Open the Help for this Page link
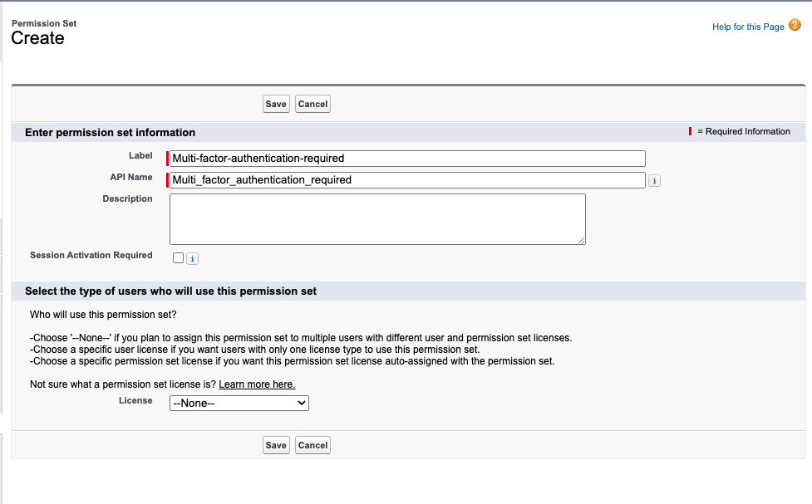 (x=748, y=27)
